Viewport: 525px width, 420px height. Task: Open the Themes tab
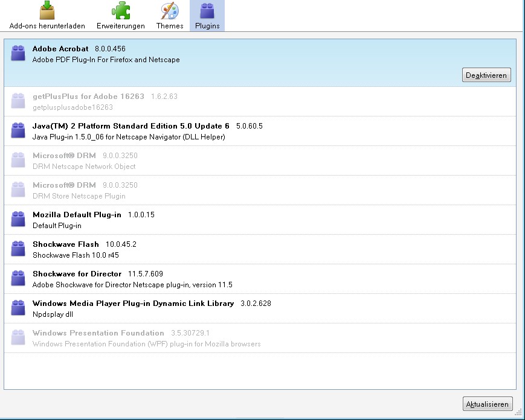pyautogui.click(x=170, y=16)
